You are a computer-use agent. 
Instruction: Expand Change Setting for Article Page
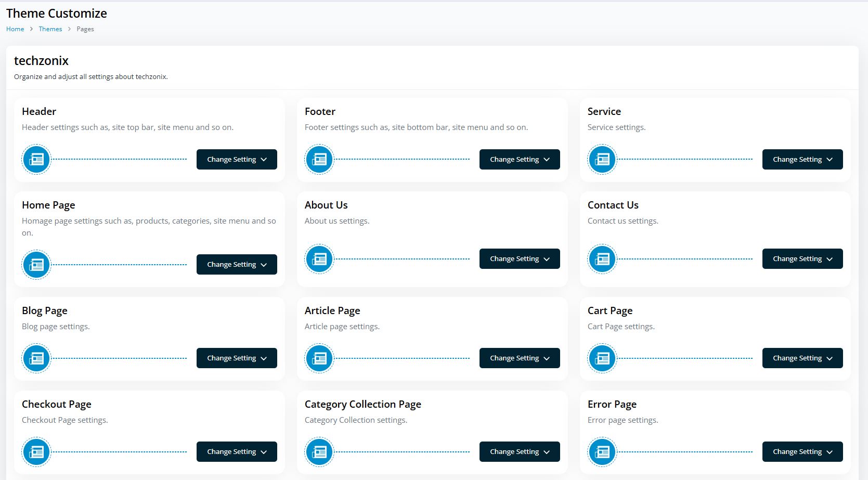[520, 358]
